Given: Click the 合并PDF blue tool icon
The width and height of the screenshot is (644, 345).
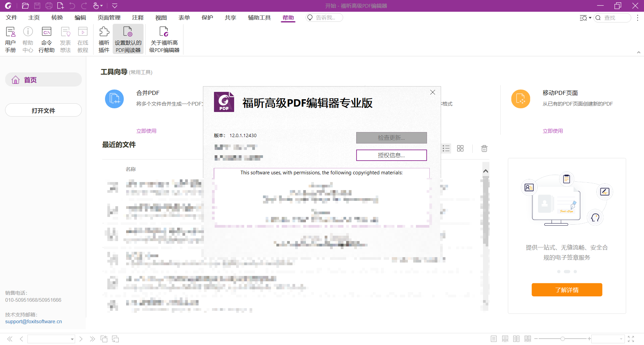Looking at the screenshot, I should [114, 99].
